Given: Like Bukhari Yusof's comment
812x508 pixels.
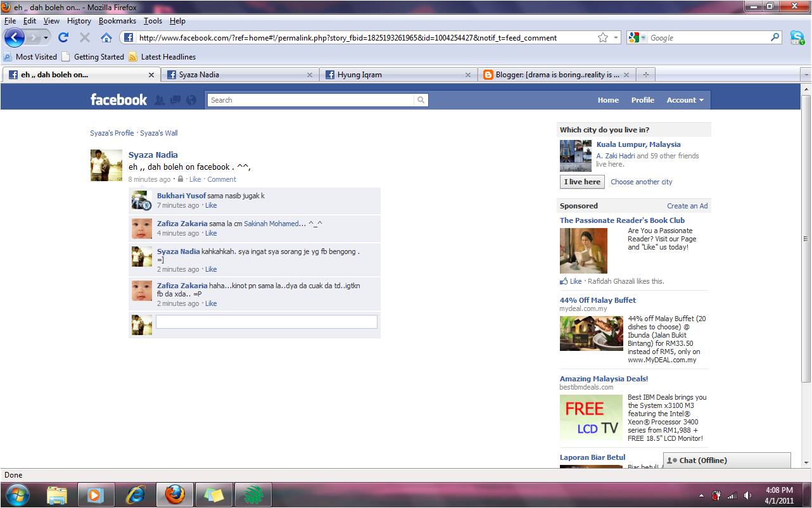Looking at the screenshot, I should (211, 205).
